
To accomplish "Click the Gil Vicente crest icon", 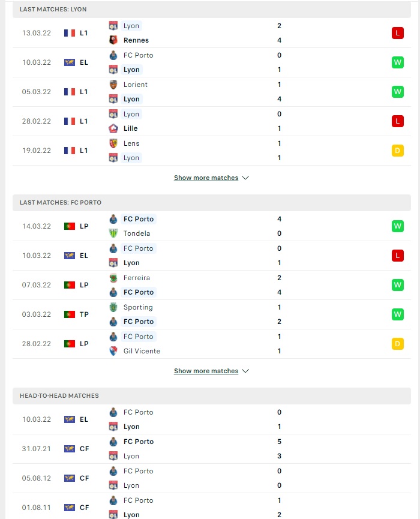I will pyautogui.click(x=113, y=351).
